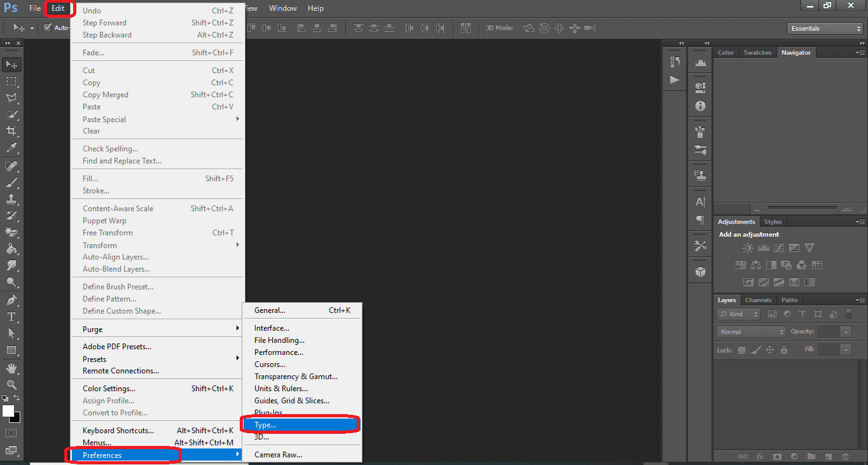Open the Info panel icon
Image resolution: width=868 pixels, height=465 pixels.
click(700, 106)
